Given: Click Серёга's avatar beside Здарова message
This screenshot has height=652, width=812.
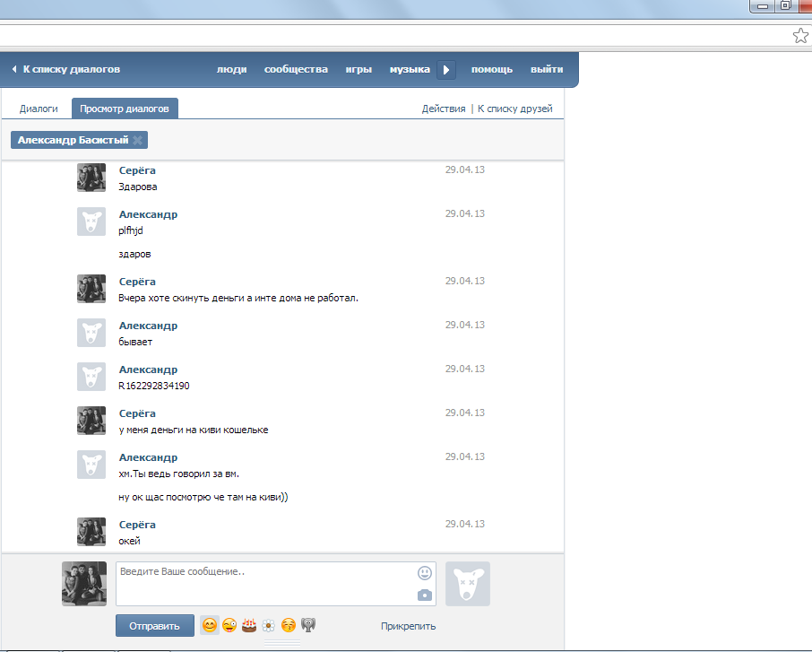Looking at the screenshot, I should coord(91,178).
